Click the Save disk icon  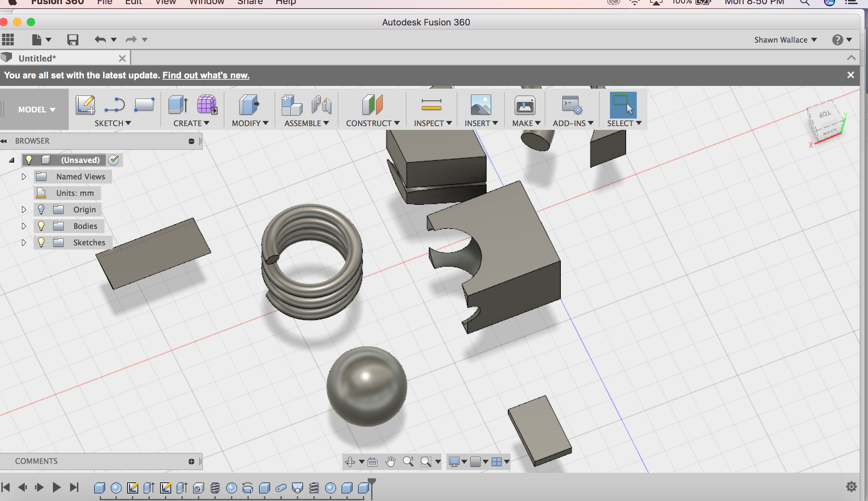coord(73,40)
